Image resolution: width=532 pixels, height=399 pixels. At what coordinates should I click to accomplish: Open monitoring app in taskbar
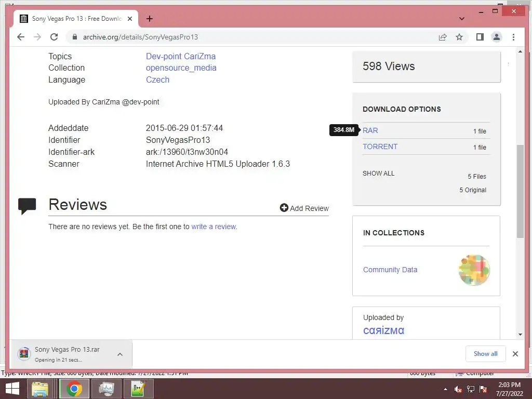click(107, 389)
